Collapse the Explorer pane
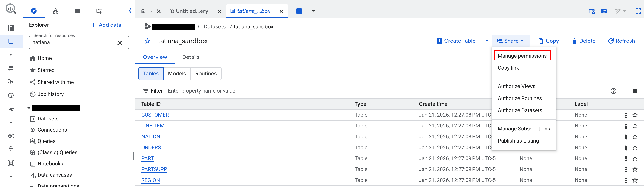 [x=129, y=11]
